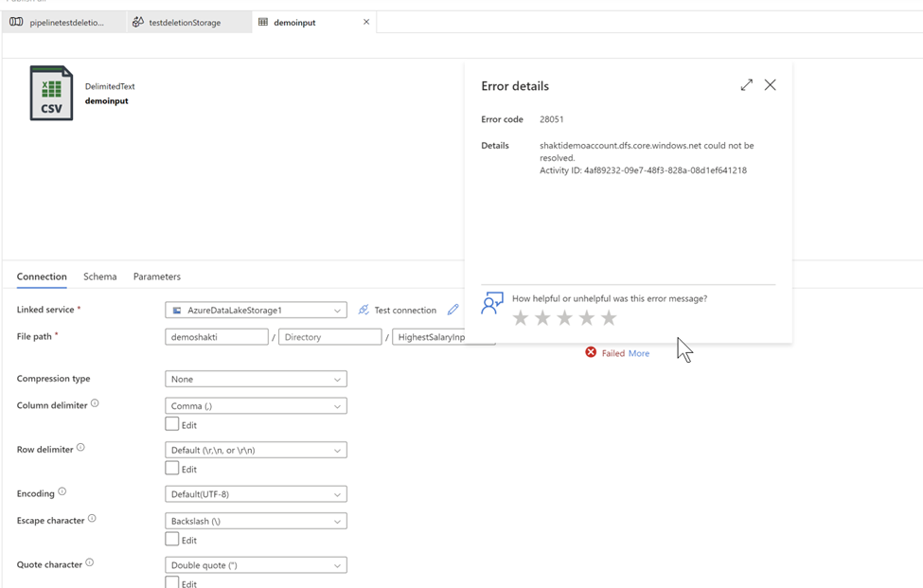
Task: Select the pipeline icon on pipelinetestdeletio tab
Action: tap(17, 21)
